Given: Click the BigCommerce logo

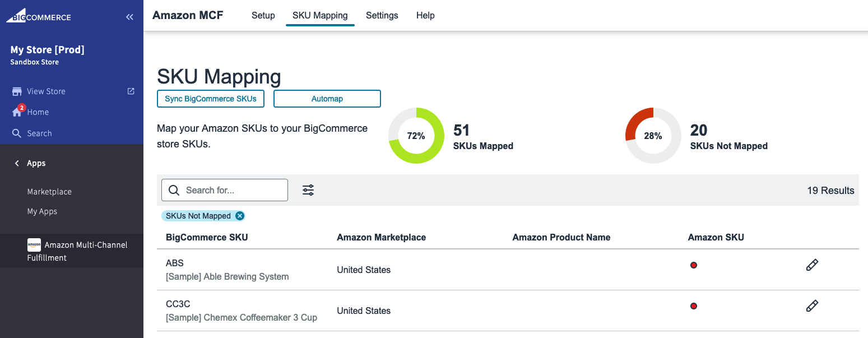Looking at the screenshot, I should click(39, 16).
